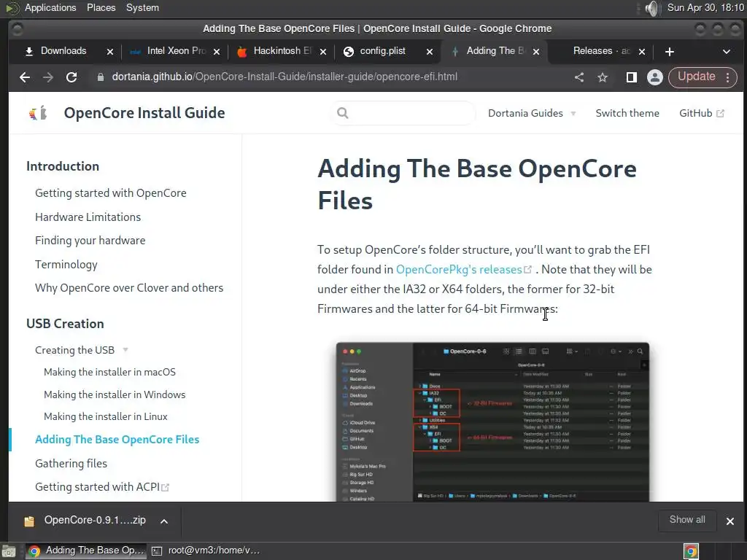Open the Chrome side panel icon

click(631, 77)
